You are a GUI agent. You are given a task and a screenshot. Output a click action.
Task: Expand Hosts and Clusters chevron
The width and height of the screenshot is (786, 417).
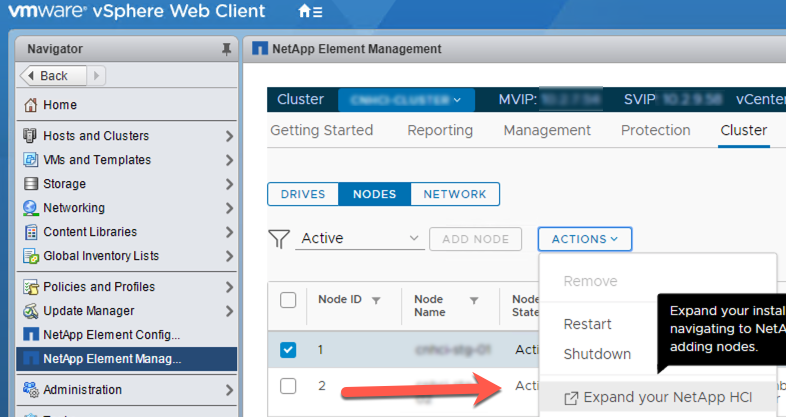tap(229, 136)
